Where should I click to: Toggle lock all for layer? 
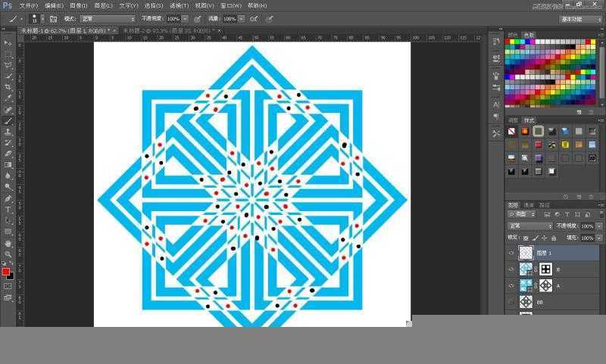pyautogui.click(x=554, y=238)
